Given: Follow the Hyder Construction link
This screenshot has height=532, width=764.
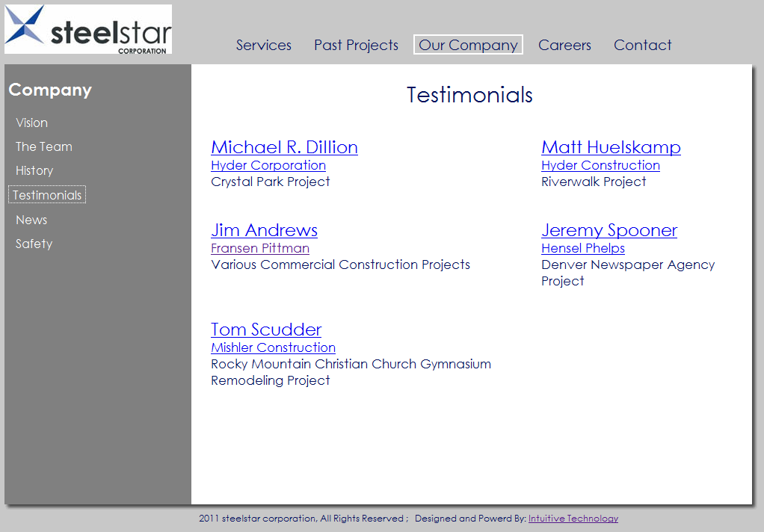Looking at the screenshot, I should point(601,165).
